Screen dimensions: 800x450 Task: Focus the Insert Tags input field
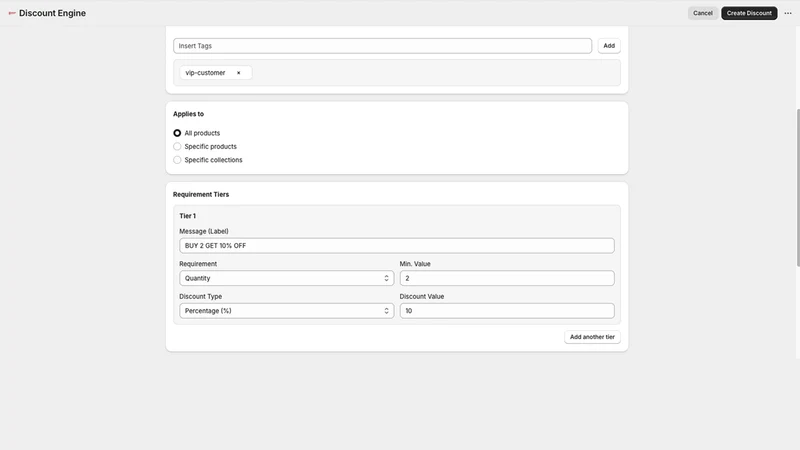click(382, 46)
